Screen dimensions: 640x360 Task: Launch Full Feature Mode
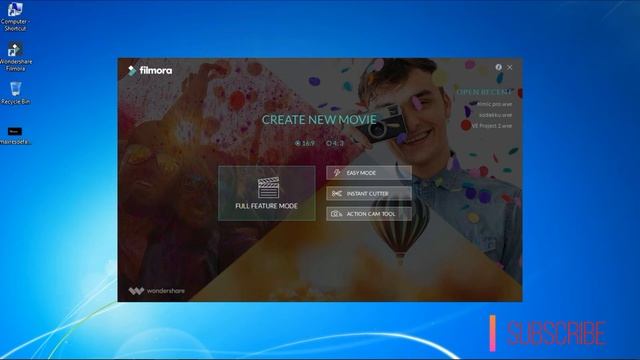tap(267, 193)
